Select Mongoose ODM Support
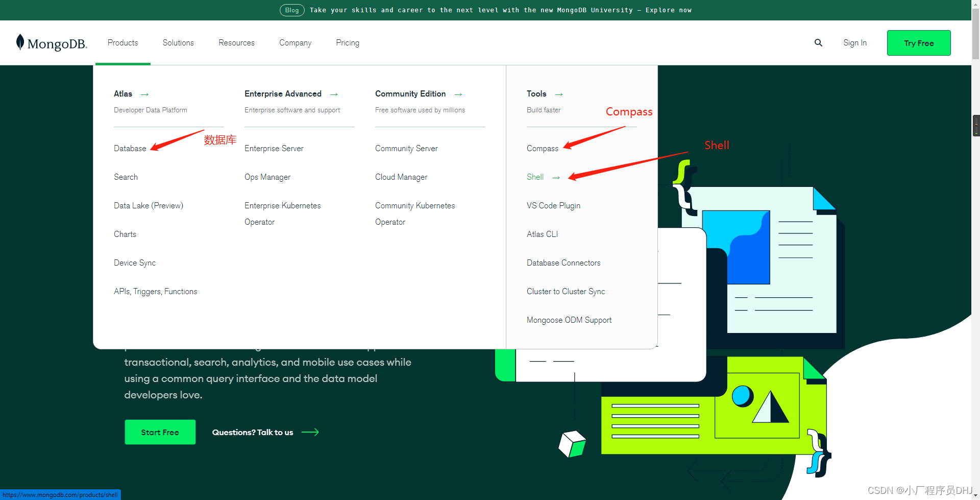This screenshot has width=980, height=500. (569, 320)
